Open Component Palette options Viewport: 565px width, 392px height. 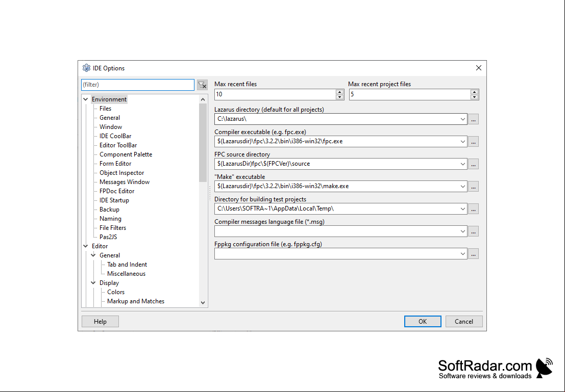(126, 154)
